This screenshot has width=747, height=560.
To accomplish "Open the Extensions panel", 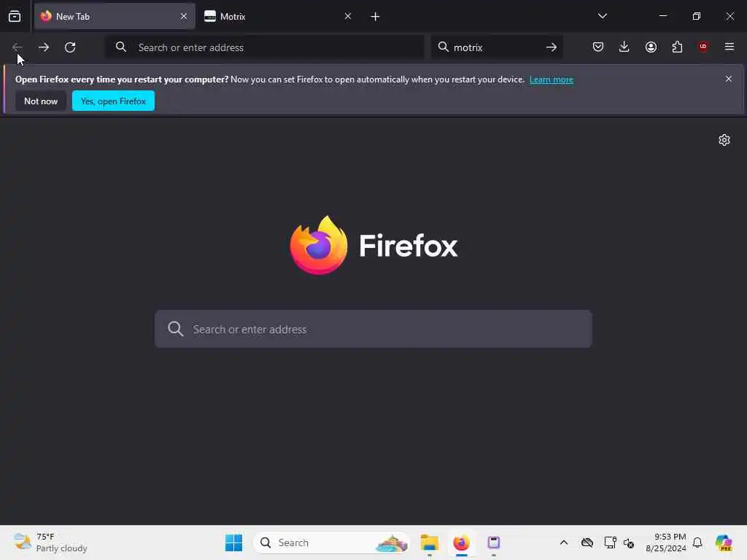I will 677,47.
